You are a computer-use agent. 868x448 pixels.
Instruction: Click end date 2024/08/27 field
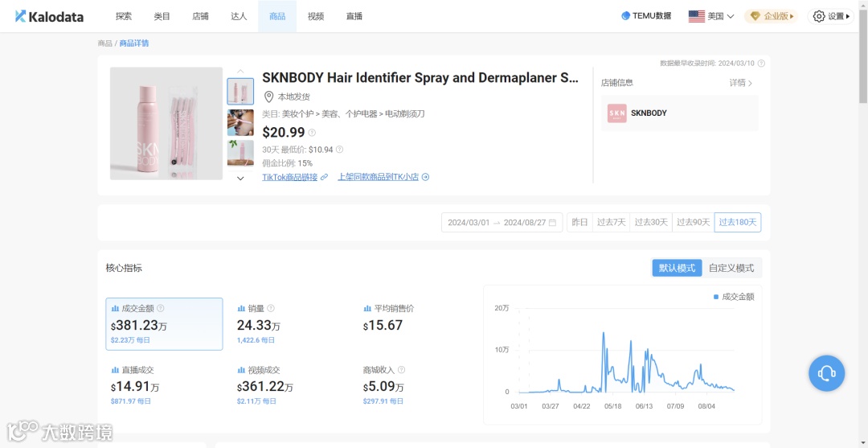(x=525, y=222)
